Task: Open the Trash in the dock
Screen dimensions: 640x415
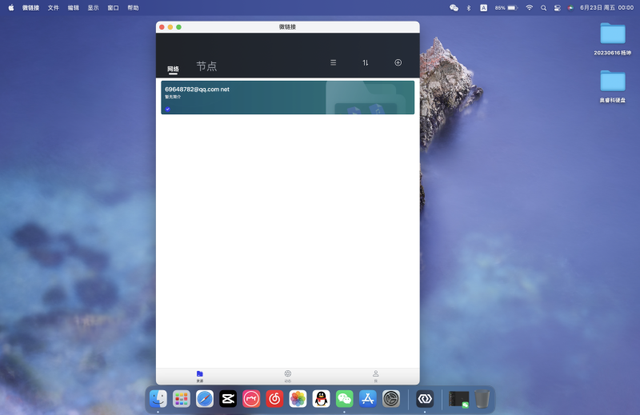Action: pyautogui.click(x=482, y=399)
